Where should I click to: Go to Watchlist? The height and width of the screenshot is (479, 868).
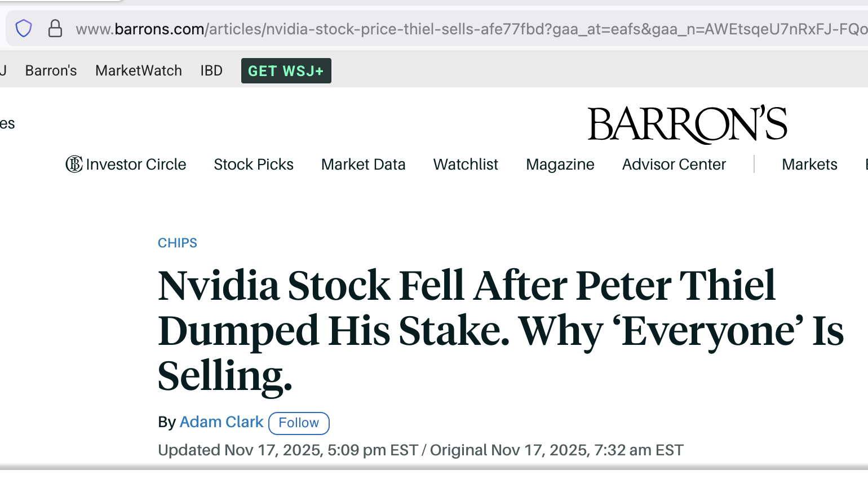466,164
